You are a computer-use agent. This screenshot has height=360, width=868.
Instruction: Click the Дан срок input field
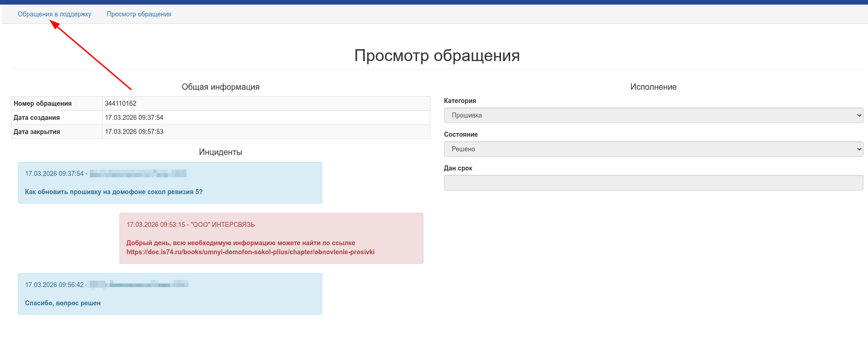[x=653, y=183]
